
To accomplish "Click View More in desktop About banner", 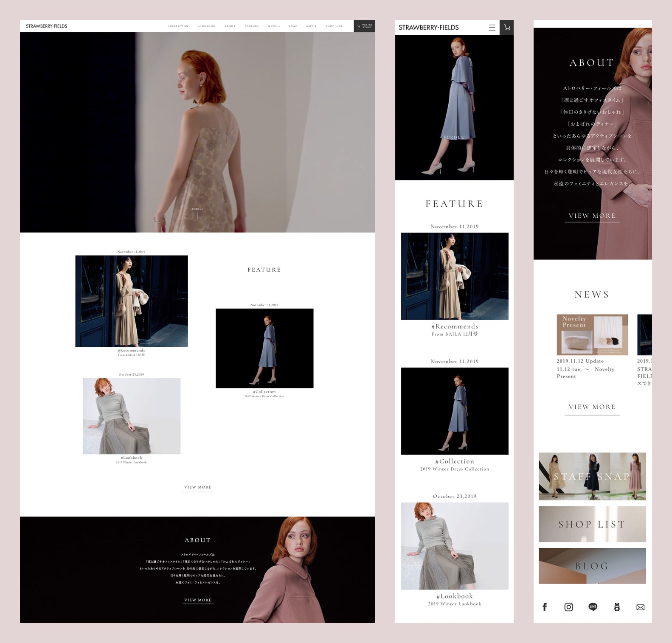I will pyautogui.click(x=198, y=600).
